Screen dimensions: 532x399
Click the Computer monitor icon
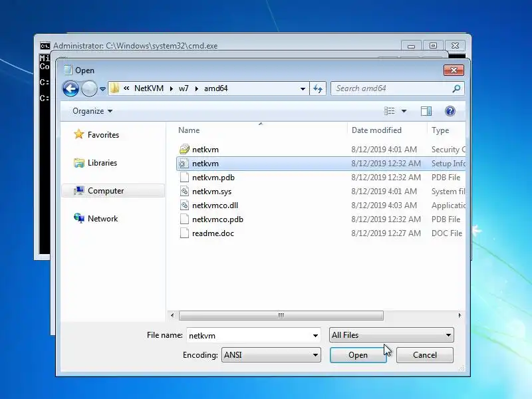pyautogui.click(x=78, y=191)
